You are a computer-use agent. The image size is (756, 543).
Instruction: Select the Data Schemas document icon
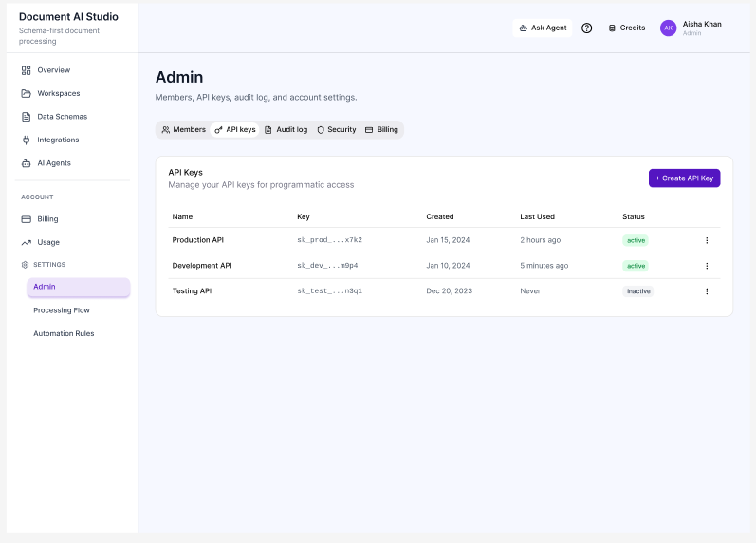(x=26, y=117)
